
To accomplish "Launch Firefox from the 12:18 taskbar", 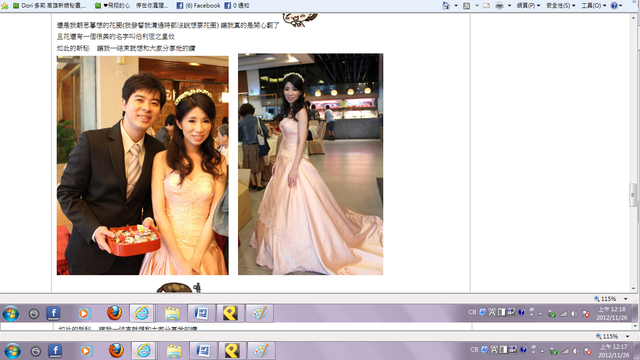I will [115, 313].
